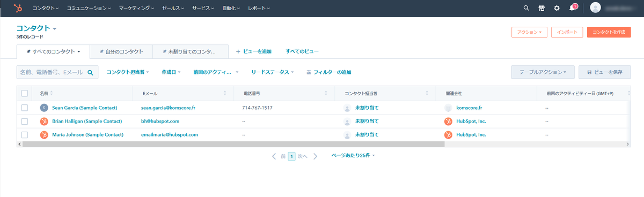Open the マーケティング menu
The width and height of the screenshot is (644, 197).
(x=136, y=8)
